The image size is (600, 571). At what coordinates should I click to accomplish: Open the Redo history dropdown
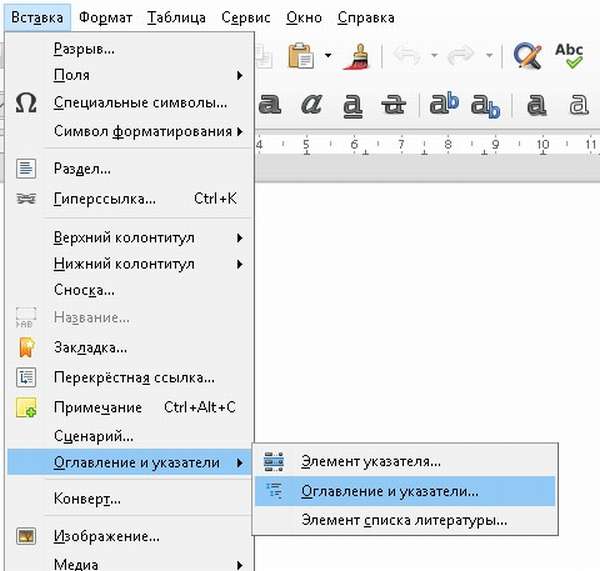[x=489, y=56]
